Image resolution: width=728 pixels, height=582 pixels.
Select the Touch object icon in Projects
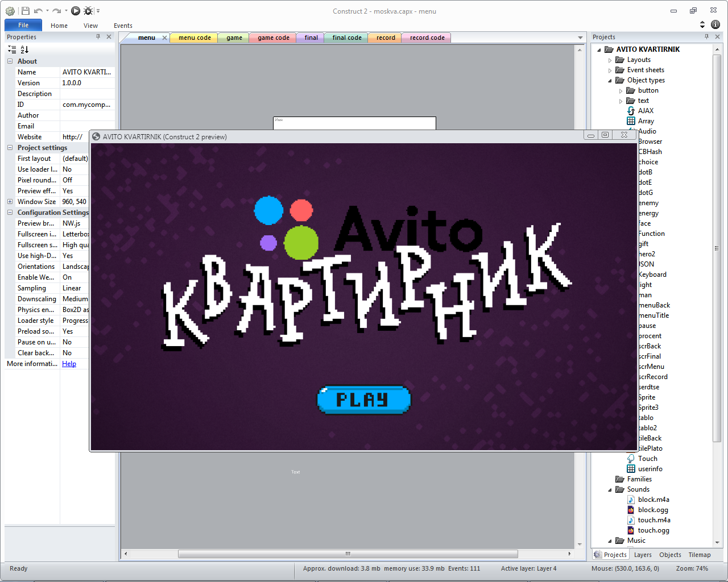[631, 459]
